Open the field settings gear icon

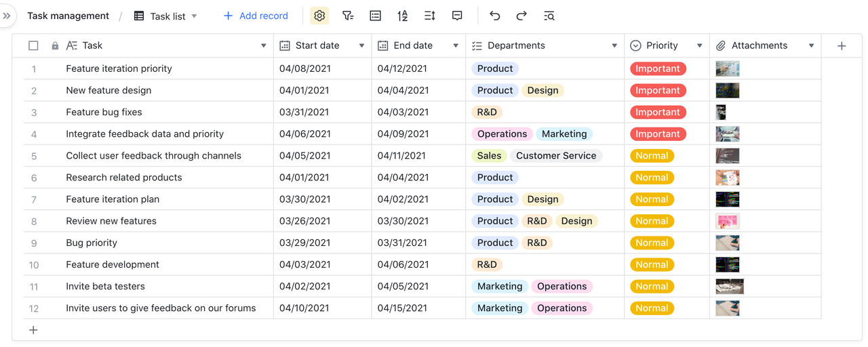coord(319,16)
